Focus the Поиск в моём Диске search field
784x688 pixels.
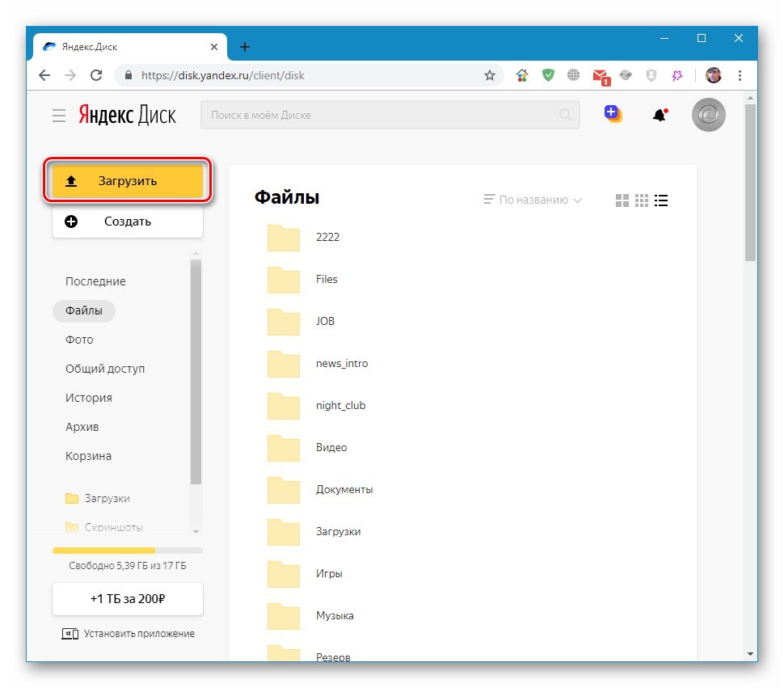[x=390, y=115]
